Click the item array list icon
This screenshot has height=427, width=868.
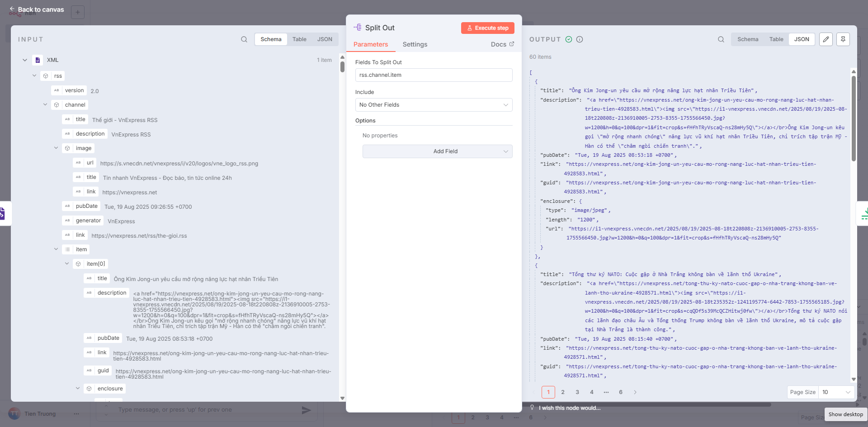(67, 249)
